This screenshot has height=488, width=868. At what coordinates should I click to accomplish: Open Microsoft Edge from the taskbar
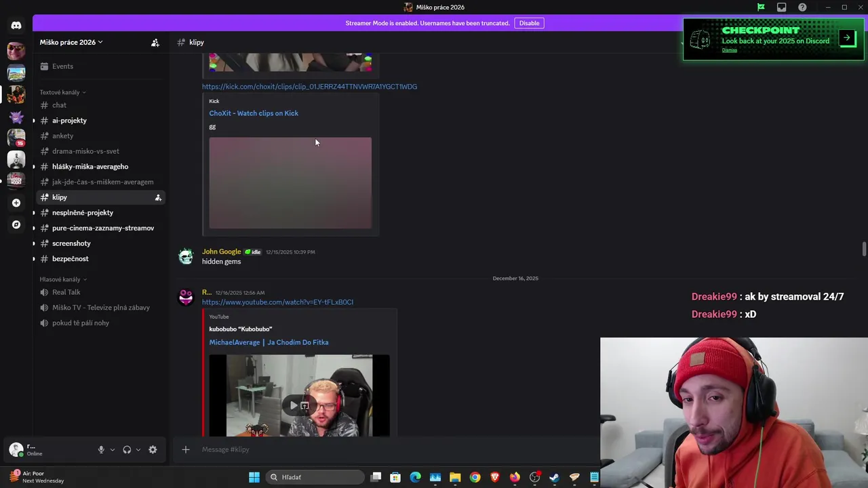click(x=415, y=477)
